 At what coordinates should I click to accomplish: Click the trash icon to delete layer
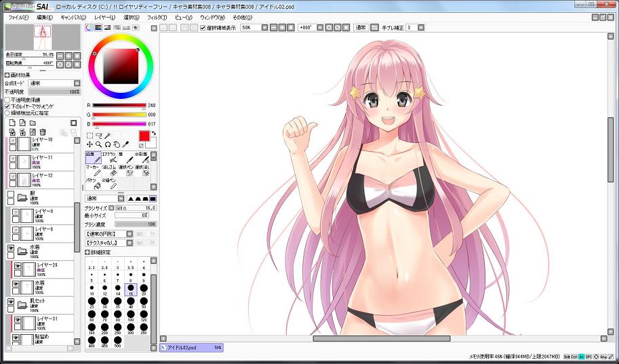(x=42, y=132)
